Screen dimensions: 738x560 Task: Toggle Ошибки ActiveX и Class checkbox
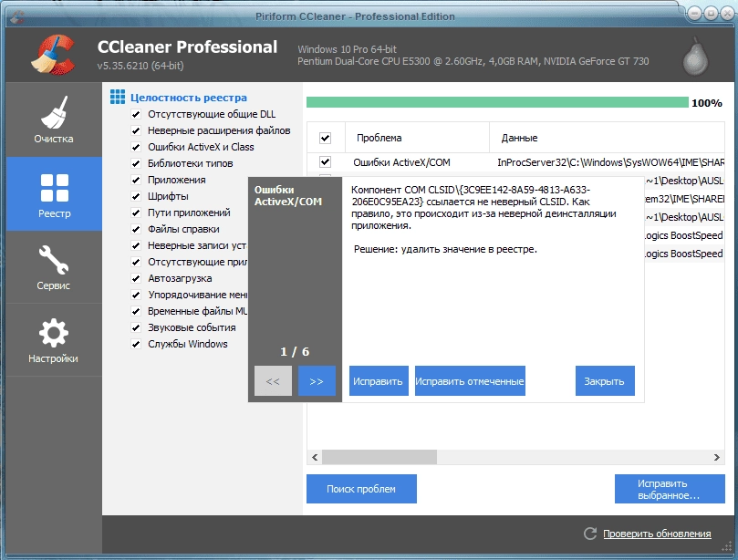[136, 147]
